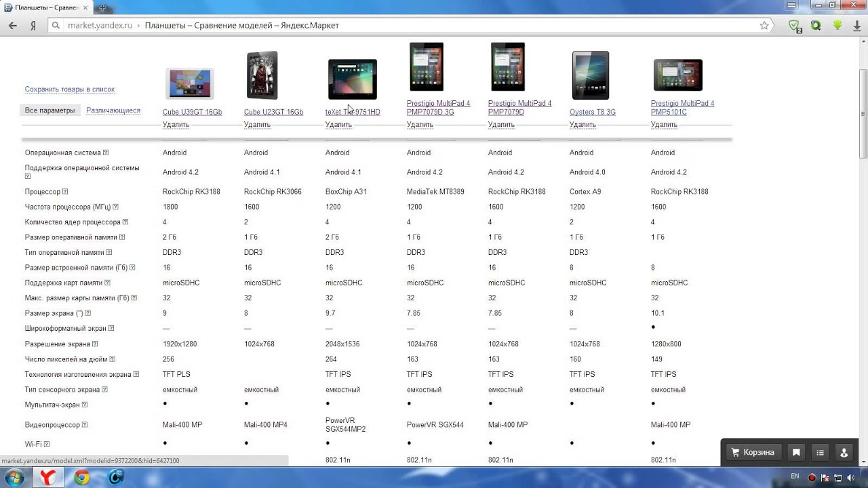
Task: Click the red recording tray icon
Action: coord(812,477)
